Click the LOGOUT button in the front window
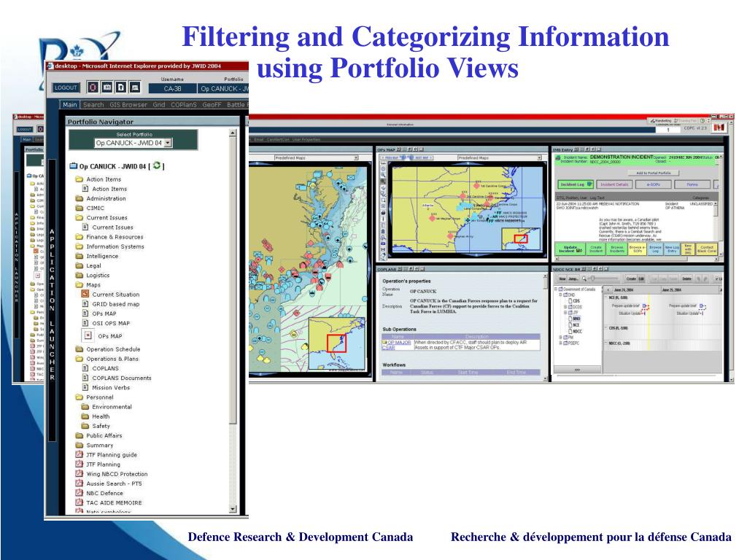The height and width of the screenshot is (560, 747). click(66, 87)
